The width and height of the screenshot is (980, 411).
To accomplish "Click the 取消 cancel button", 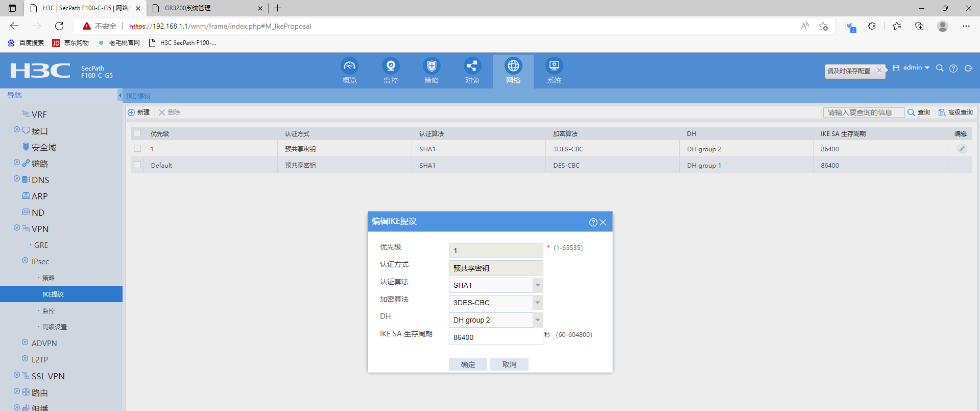I will tap(509, 364).
